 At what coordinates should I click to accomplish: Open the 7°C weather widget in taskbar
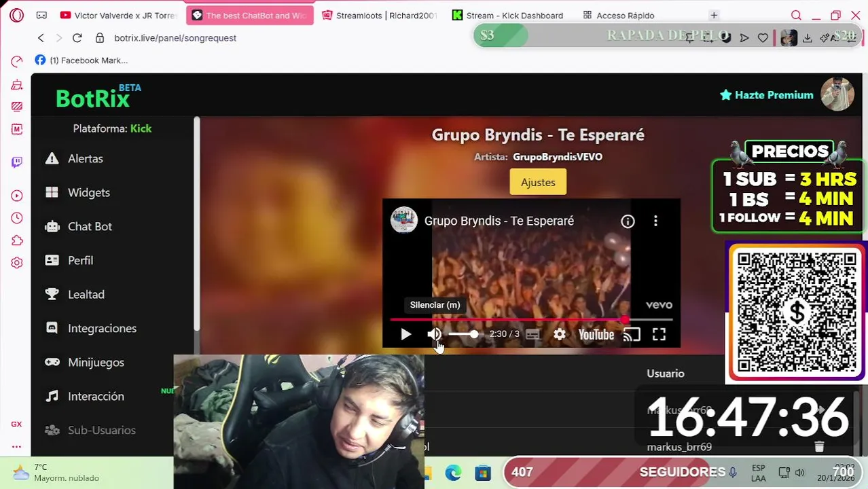coord(56,473)
